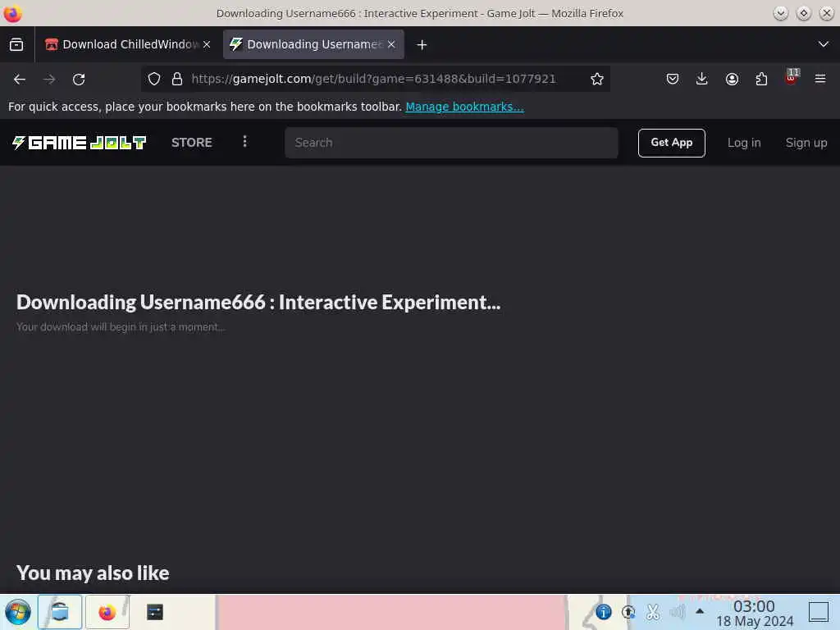Open tracking protection shield icon
This screenshot has width=840, height=630.
pyautogui.click(x=154, y=80)
